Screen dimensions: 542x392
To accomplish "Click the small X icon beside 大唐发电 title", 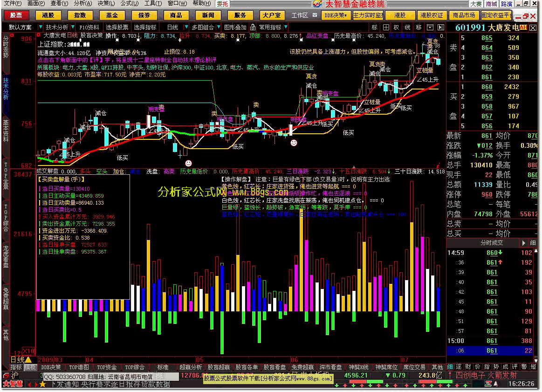I will pos(533,28).
